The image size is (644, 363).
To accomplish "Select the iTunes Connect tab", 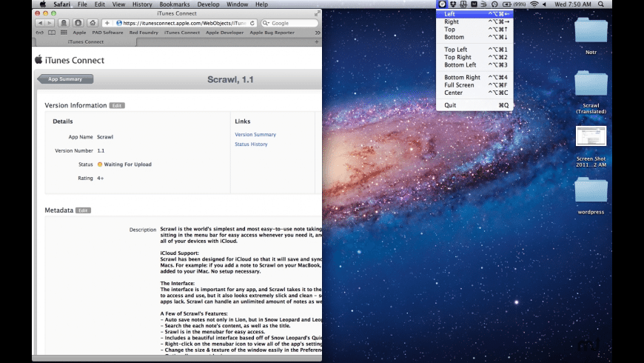I will coord(85,41).
